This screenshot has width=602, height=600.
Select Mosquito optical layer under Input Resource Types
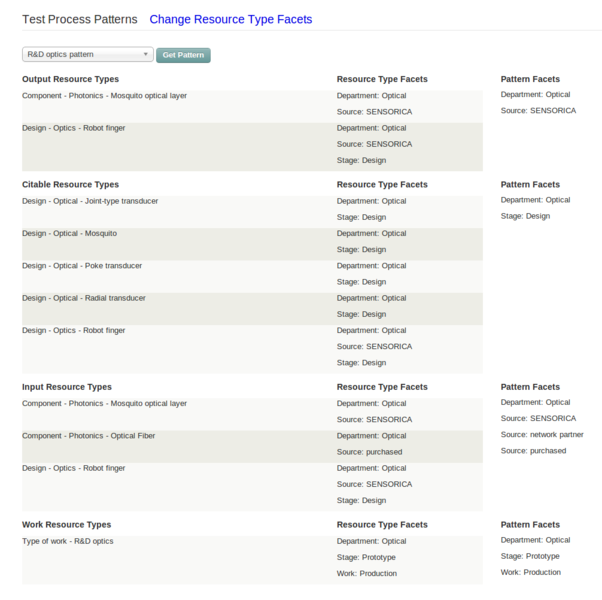pyautogui.click(x=104, y=403)
